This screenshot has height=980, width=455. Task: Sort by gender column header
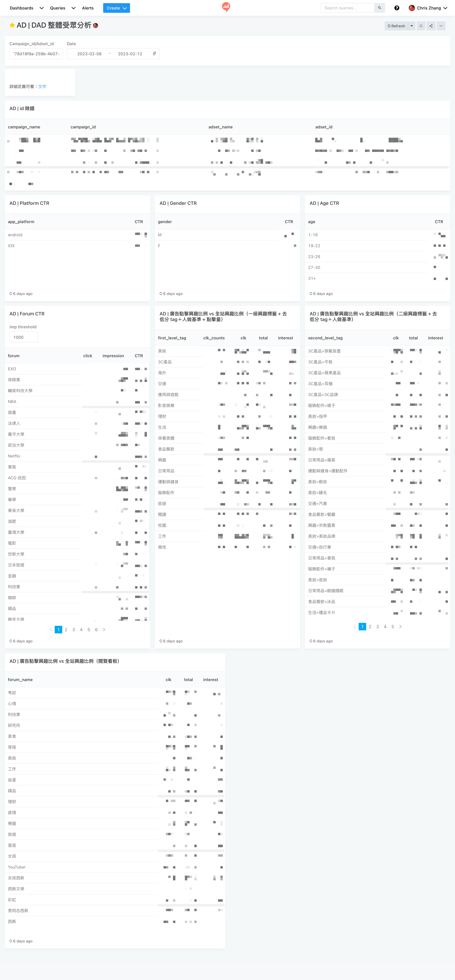click(x=165, y=222)
